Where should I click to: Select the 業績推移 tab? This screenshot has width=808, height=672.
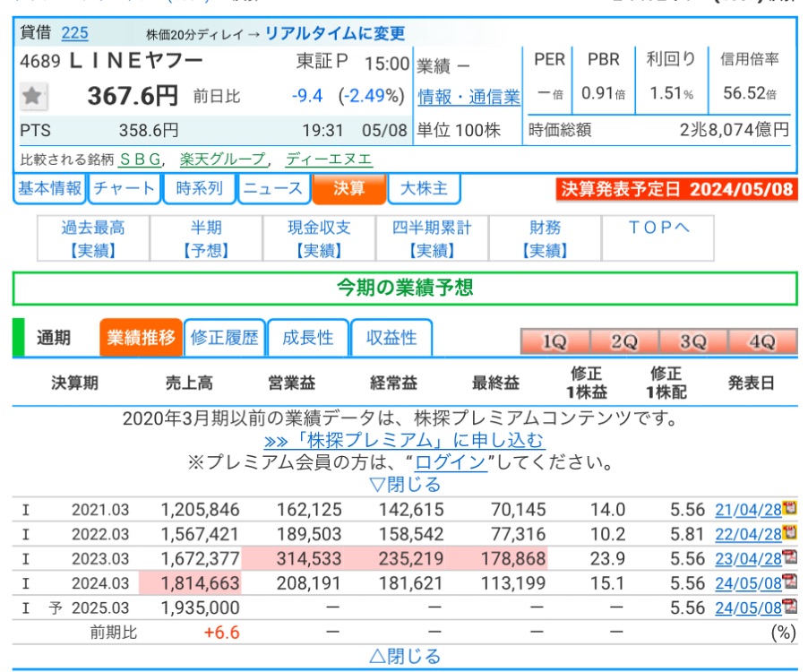142,338
